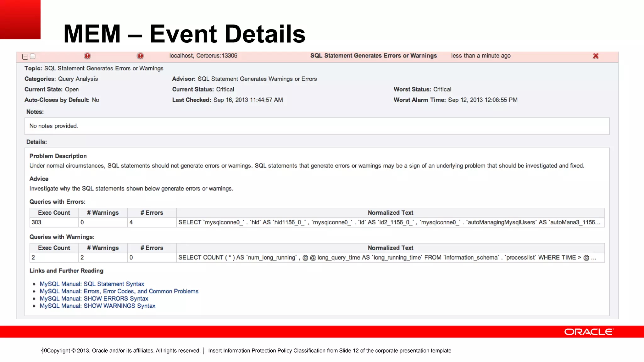The image size is (644, 362).
Task: Tick the event selection checkbox
Action: (x=33, y=56)
